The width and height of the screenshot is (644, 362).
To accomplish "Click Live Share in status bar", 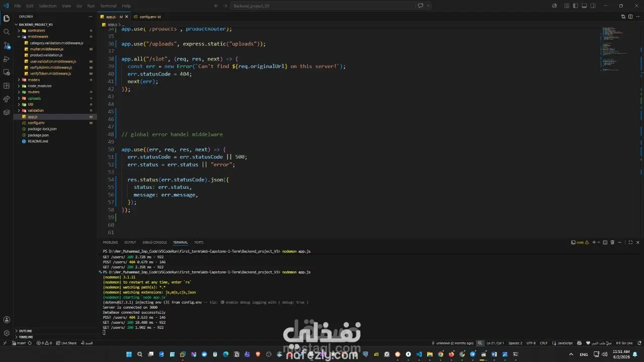I will (66, 343).
